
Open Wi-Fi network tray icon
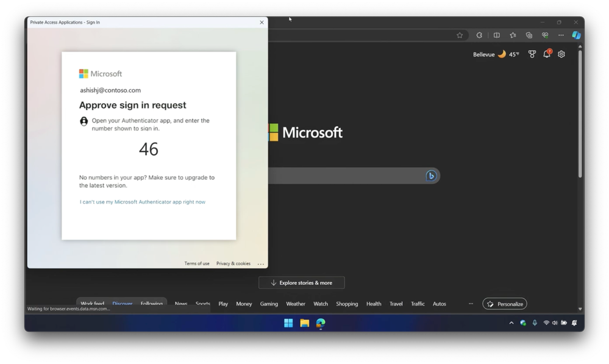[546, 323]
